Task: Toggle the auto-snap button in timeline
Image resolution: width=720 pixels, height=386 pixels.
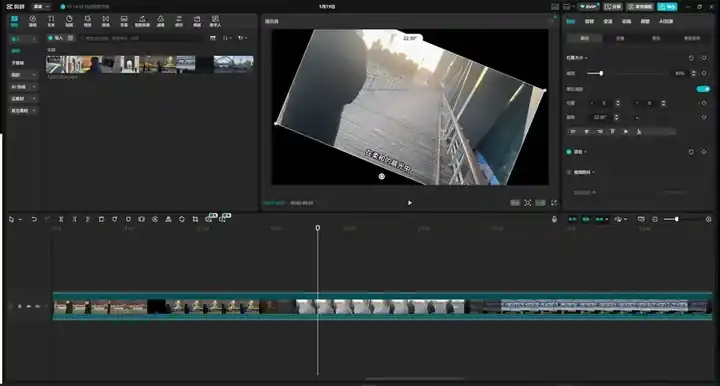Action: tap(586, 219)
